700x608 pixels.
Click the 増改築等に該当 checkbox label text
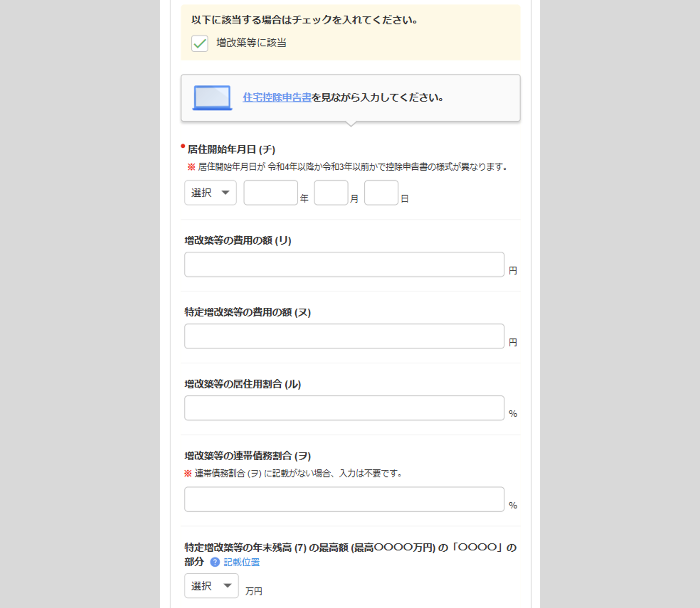click(x=251, y=43)
